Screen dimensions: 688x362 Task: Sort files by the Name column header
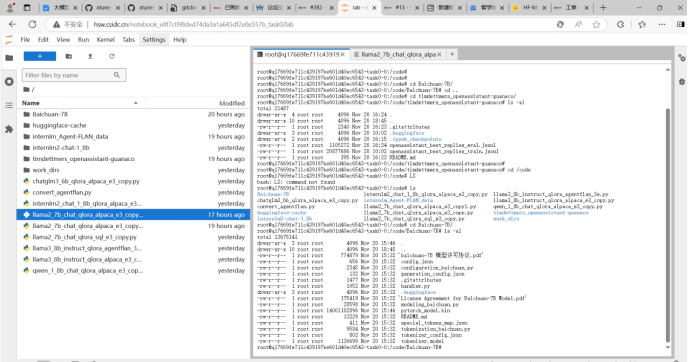[81, 103]
